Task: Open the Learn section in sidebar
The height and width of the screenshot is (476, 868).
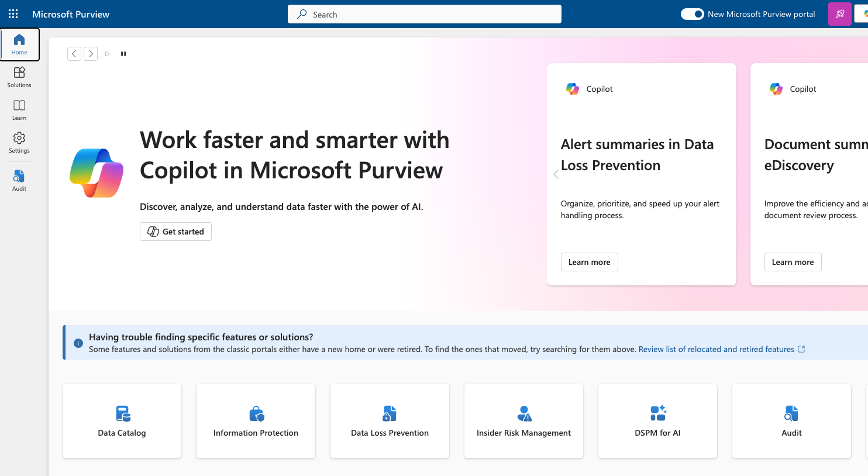Action: [x=19, y=110]
